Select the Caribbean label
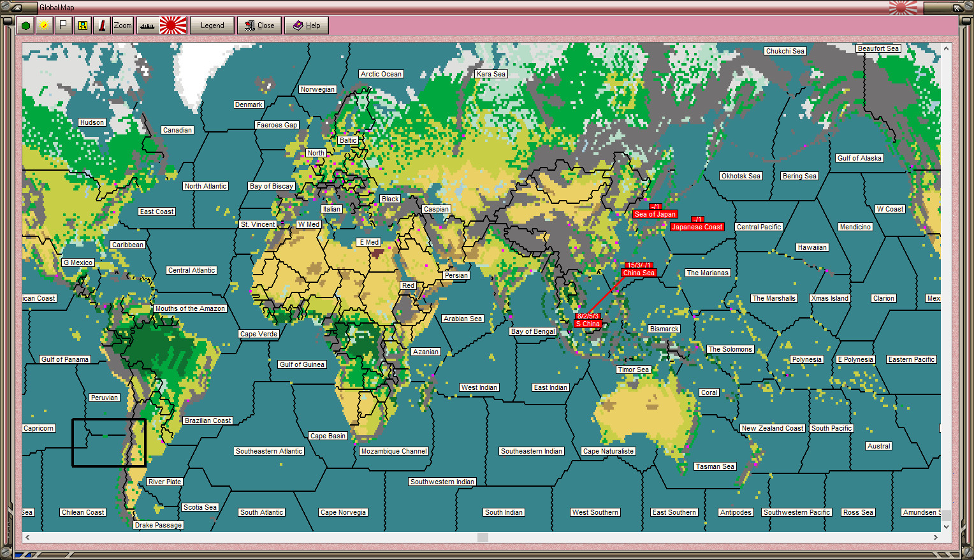Screen dimensions: 974x560 pos(127,245)
